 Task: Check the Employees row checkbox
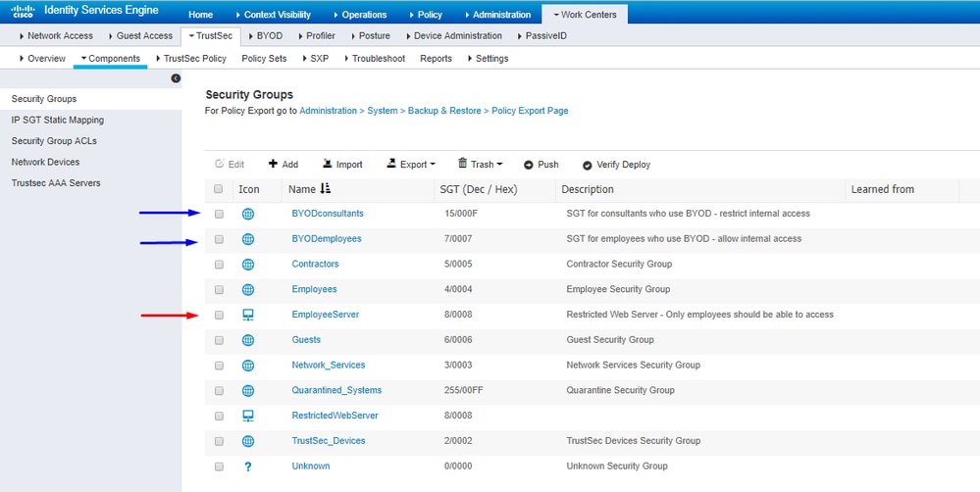(x=219, y=290)
